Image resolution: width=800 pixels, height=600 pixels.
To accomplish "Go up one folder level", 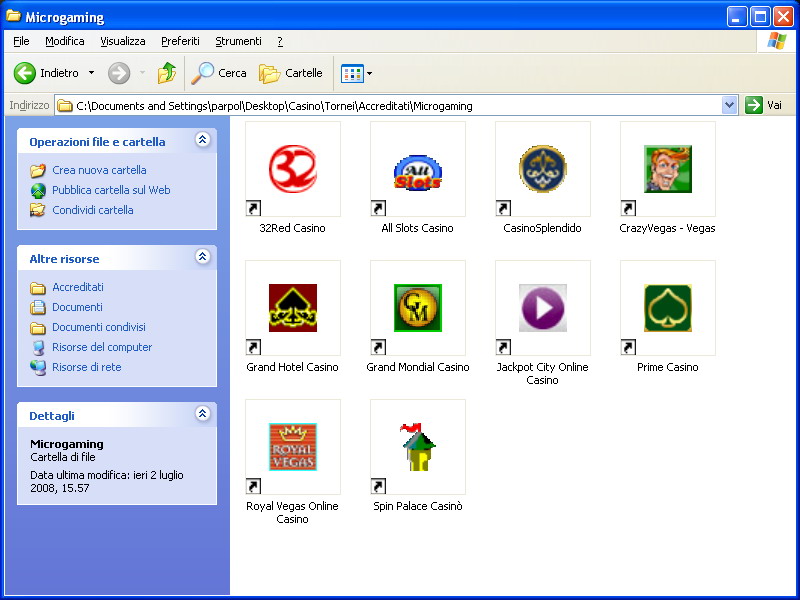I will [x=166, y=73].
